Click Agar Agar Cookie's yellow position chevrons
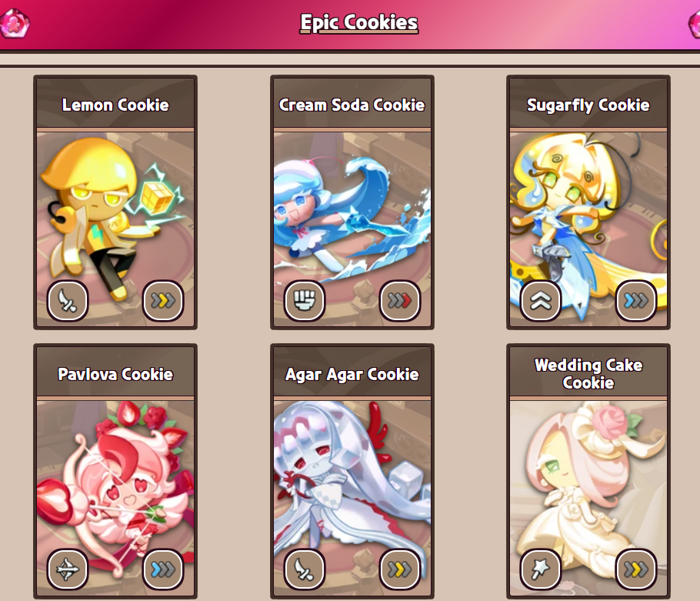This screenshot has height=601, width=700. click(x=399, y=569)
